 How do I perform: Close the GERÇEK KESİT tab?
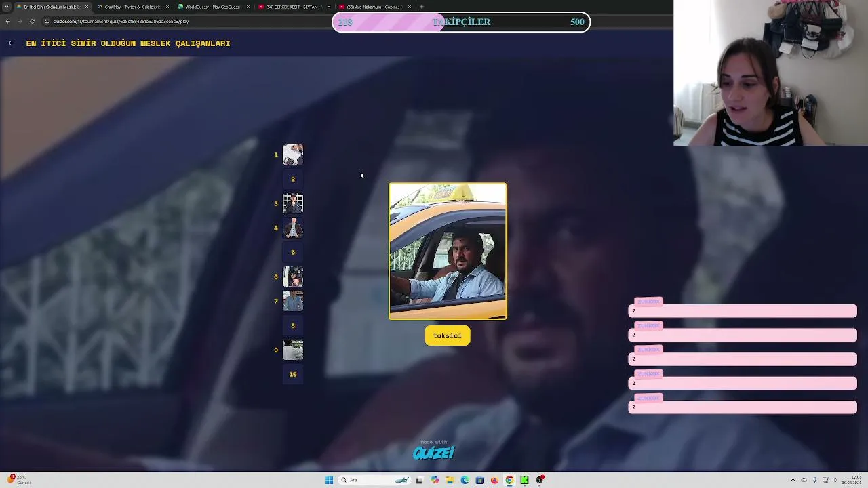(x=329, y=7)
